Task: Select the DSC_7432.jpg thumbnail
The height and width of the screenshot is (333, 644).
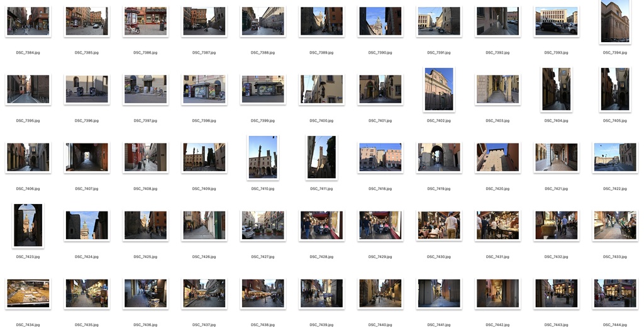Action: pos(557,225)
